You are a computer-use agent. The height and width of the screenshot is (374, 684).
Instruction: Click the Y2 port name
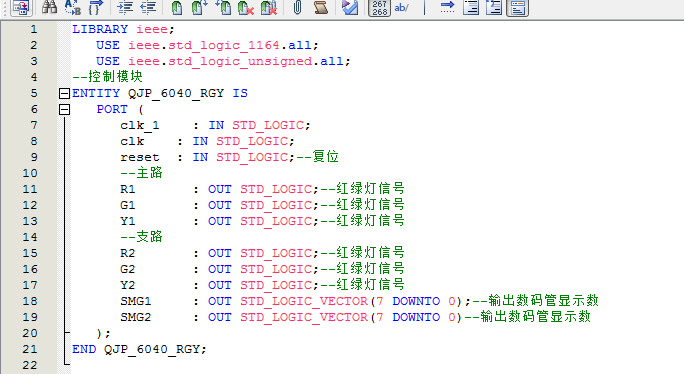pyautogui.click(x=127, y=285)
